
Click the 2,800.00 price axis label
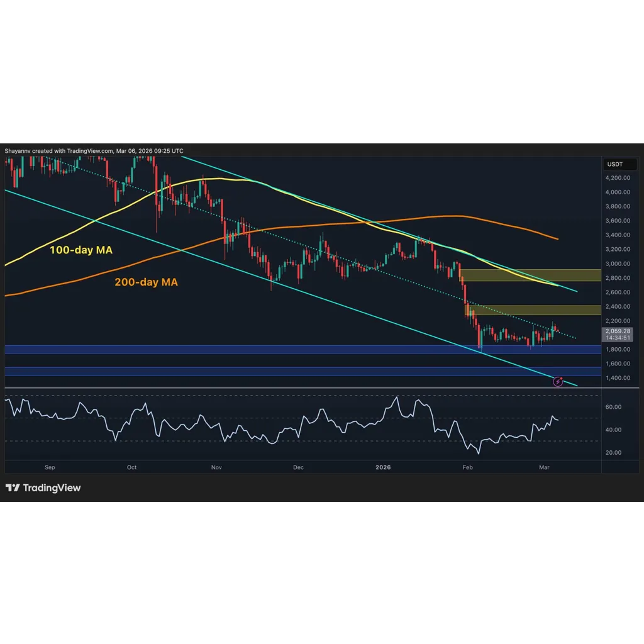[x=618, y=278]
